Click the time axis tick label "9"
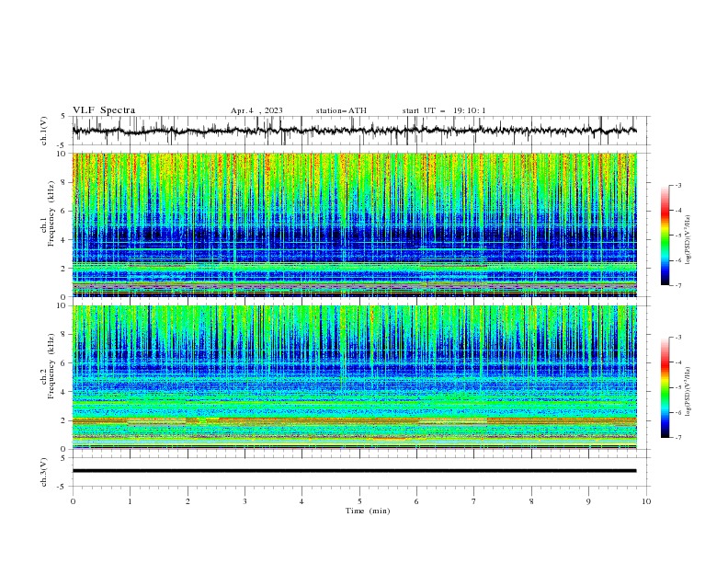The image size is (728, 563). click(588, 501)
